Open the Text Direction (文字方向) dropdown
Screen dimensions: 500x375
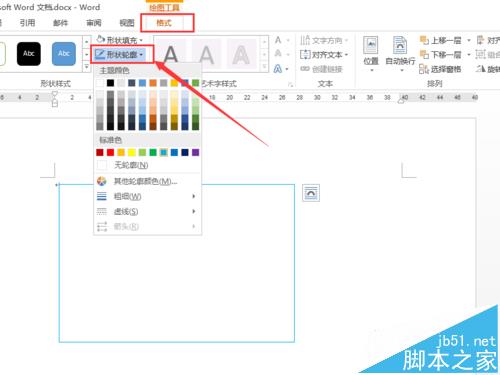click(324, 40)
